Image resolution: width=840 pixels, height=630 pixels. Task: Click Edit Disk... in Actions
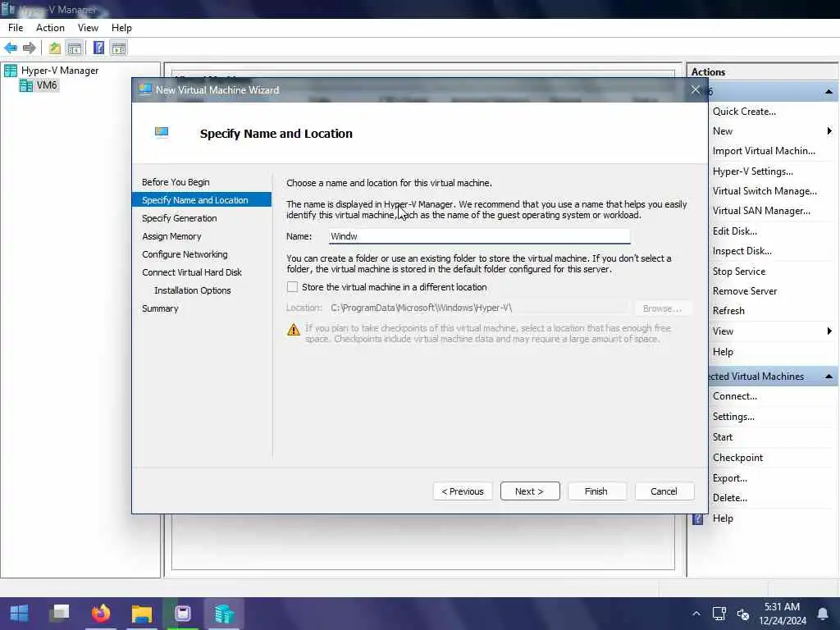click(x=734, y=231)
